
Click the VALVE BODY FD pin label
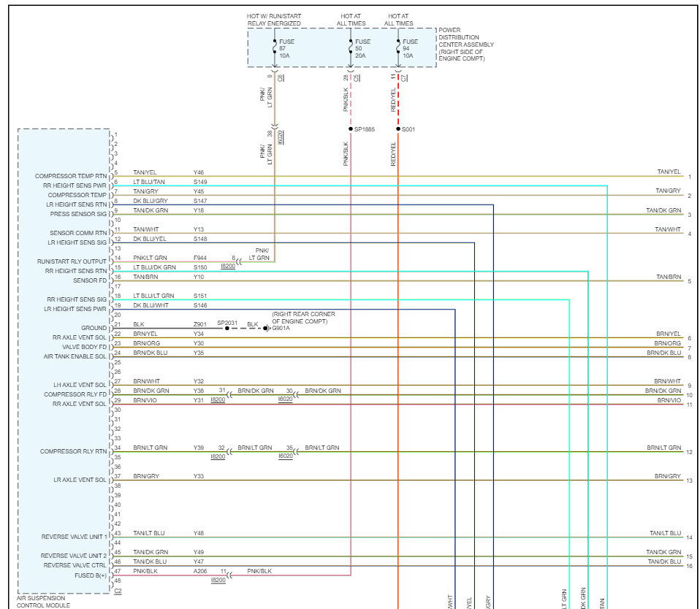(84, 347)
